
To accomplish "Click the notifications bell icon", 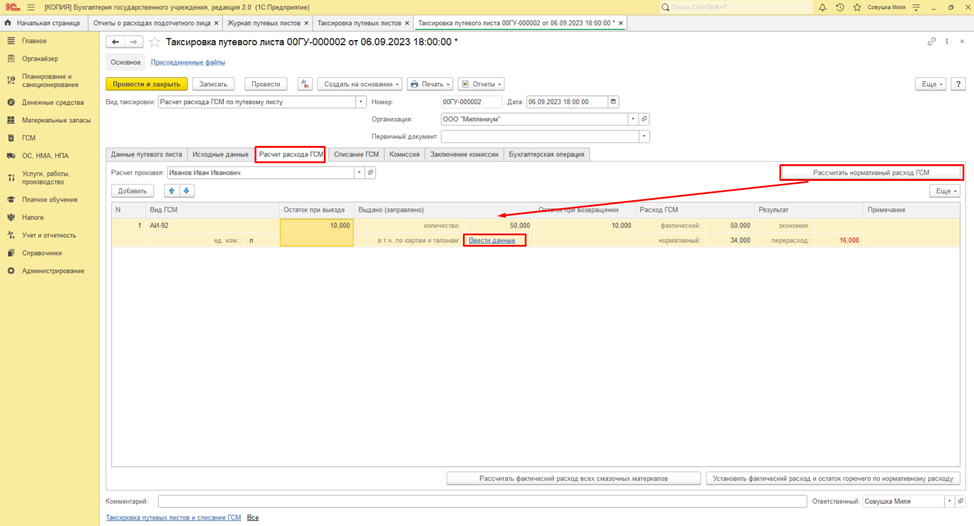I will click(x=822, y=7).
